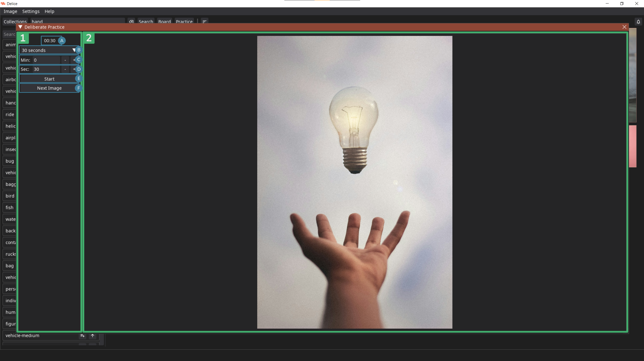Decrease the Min value with minus
This screenshot has width=644, height=361.
[x=65, y=60]
